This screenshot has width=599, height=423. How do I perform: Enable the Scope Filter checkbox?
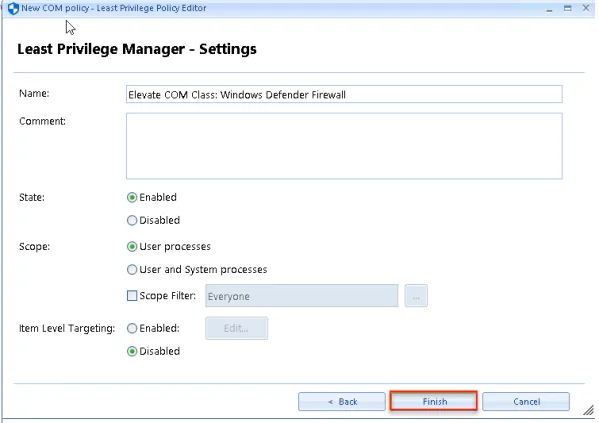(132, 296)
